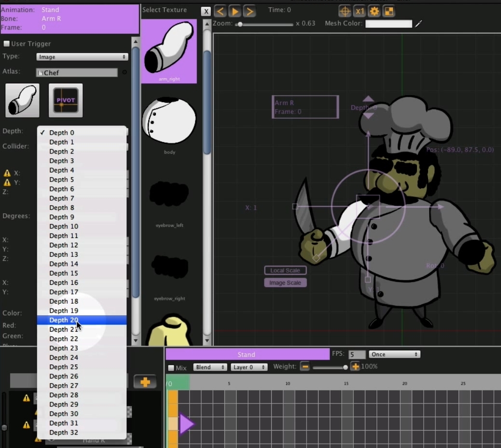The image size is (501, 448).
Task: Edit the FPS field showing 5
Action: 357,354
